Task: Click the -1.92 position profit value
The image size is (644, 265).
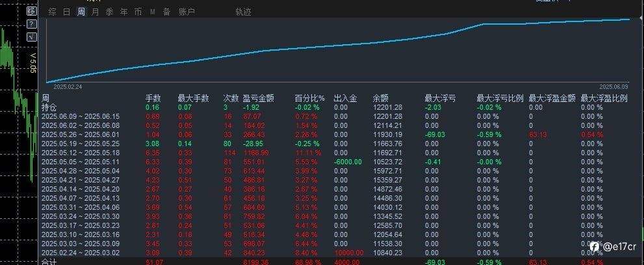Action: pyautogui.click(x=251, y=107)
